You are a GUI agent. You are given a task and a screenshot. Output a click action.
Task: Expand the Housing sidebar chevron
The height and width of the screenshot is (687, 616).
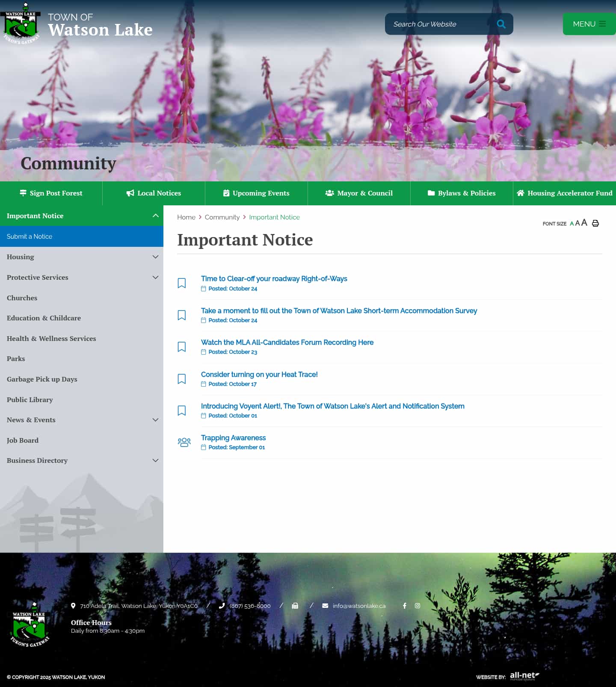coord(155,257)
